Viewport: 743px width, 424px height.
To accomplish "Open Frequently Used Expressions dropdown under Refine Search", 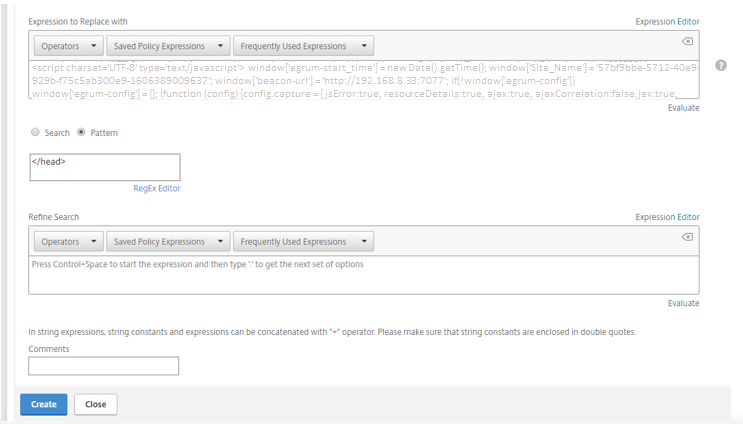I will [303, 242].
